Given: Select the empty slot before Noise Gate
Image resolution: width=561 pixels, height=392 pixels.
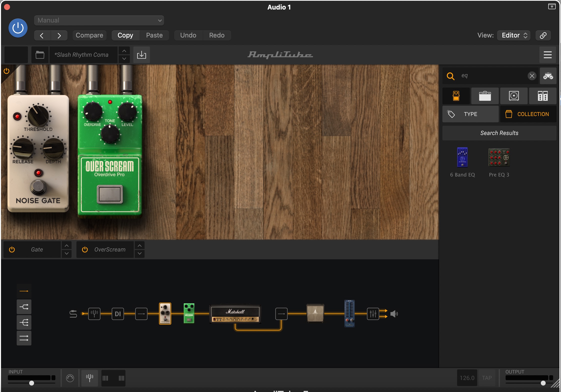Looking at the screenshot, I should (141, 313).
